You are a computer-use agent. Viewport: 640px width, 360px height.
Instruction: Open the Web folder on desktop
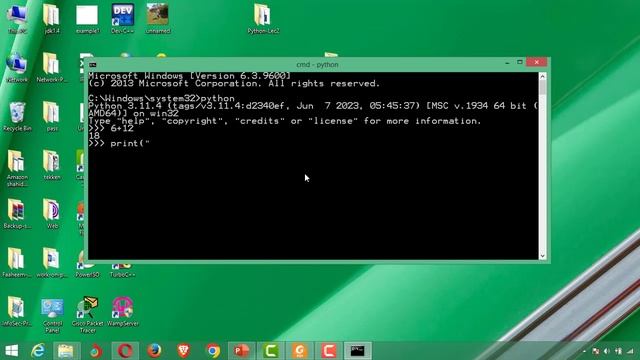[x=52, y=213]
